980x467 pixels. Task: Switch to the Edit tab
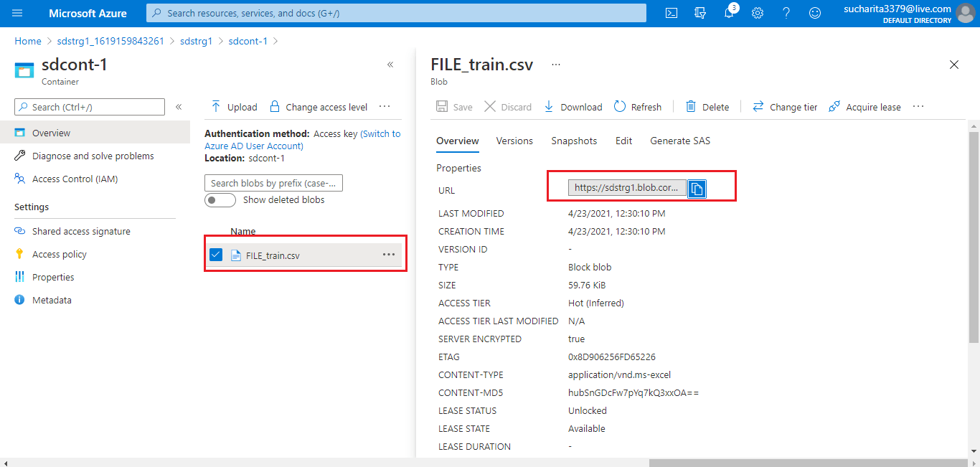click(x=623, y=141)
